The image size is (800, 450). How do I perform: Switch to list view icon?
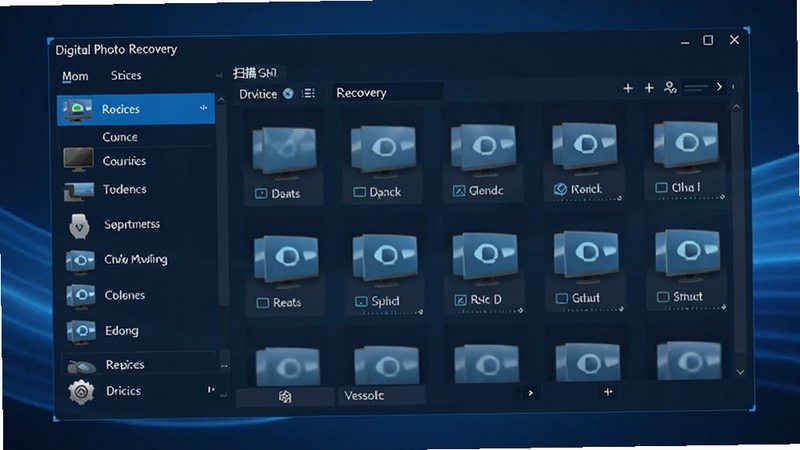(308, 93)
